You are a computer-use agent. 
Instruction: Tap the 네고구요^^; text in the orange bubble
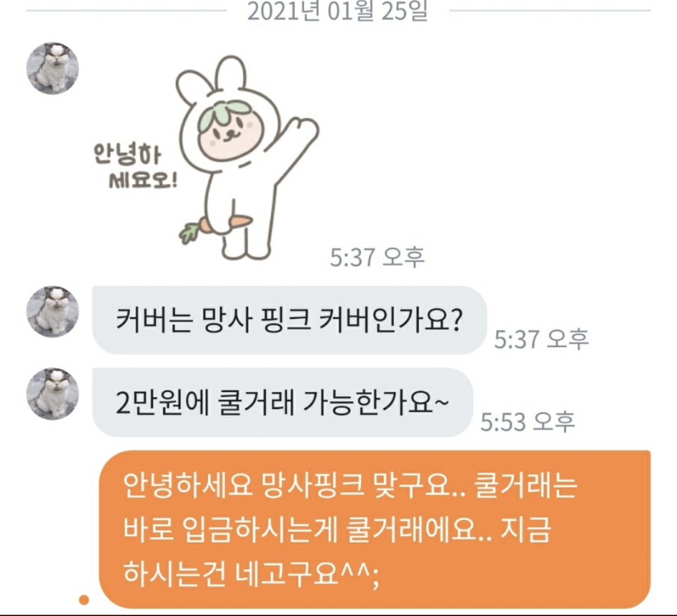tap(308, 574)
